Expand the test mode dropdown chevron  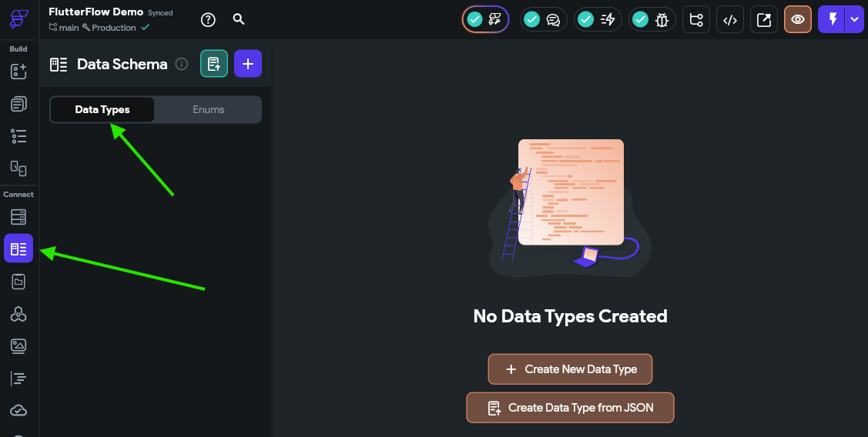[x=855, y=19]
